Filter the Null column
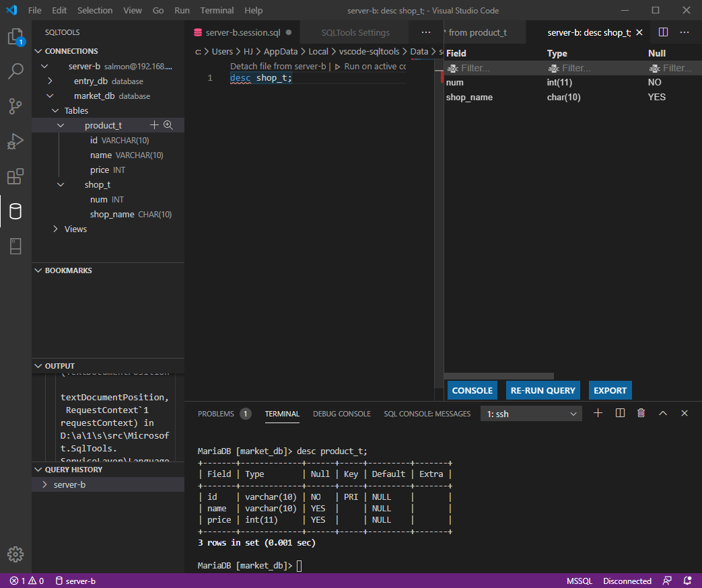Screen dimensions: 702x588 coord(675,68)
